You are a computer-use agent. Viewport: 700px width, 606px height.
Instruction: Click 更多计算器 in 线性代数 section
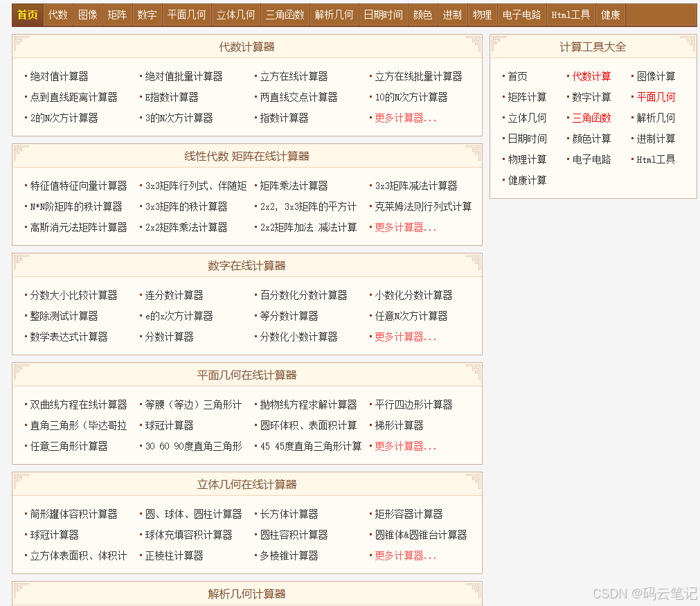405,228
